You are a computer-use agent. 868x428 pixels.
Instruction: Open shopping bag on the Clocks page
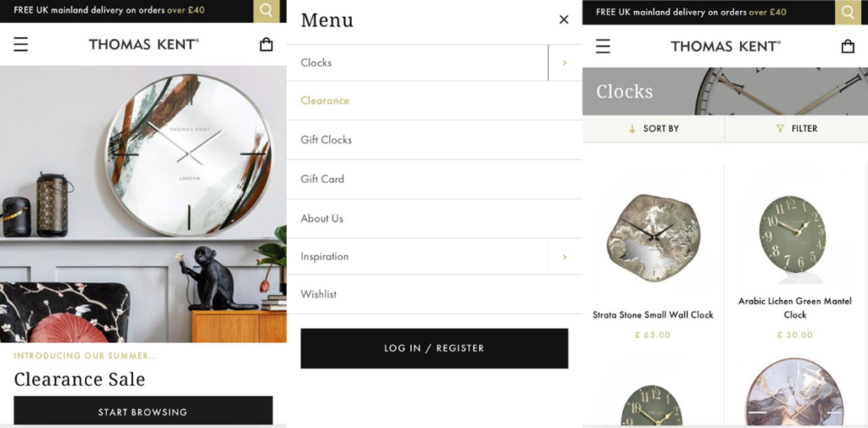[x=848, y=46]
